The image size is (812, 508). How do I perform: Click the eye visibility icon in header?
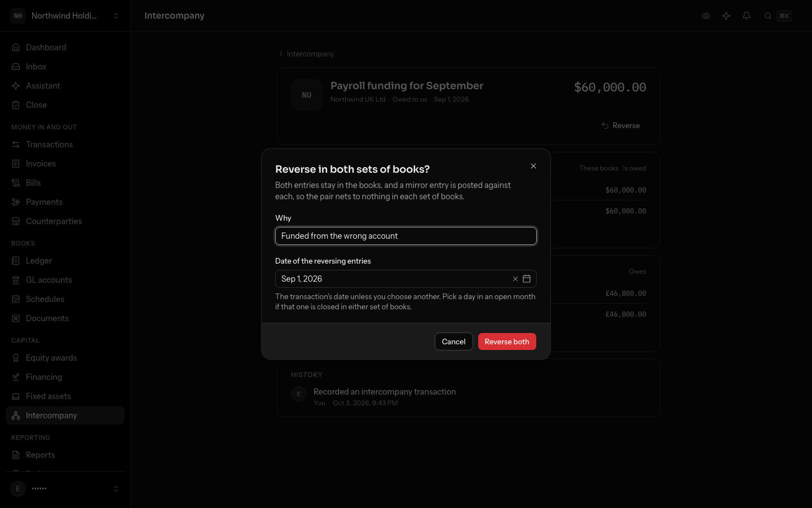point(706,16)
